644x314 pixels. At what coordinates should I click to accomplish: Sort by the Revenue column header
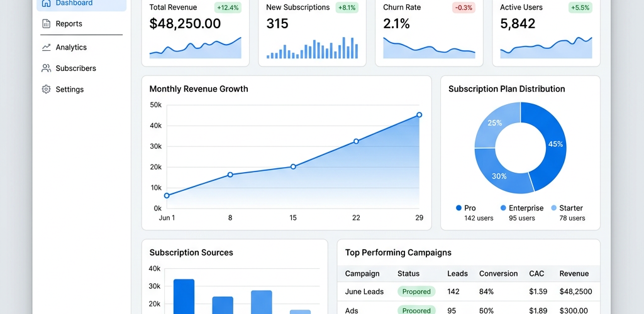tap(574, 273)
